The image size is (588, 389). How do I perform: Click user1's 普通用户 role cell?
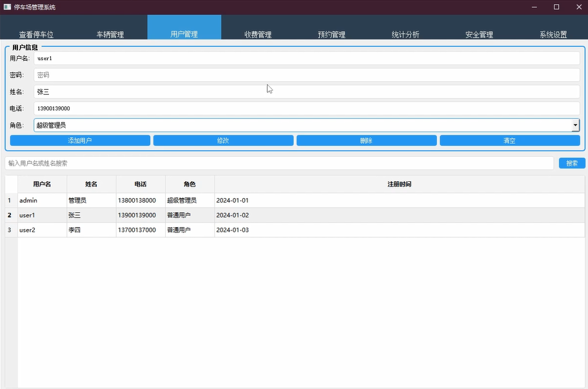(x=190, y=215)
